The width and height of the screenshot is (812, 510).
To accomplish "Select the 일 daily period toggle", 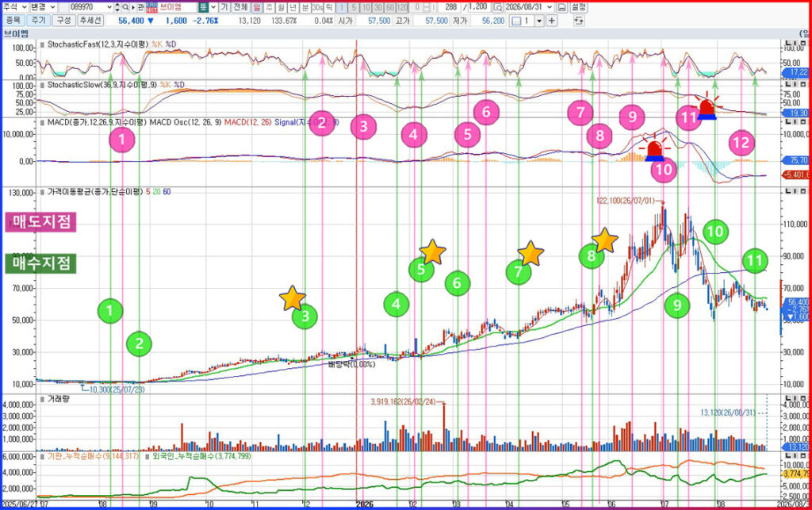I will 258,7.
